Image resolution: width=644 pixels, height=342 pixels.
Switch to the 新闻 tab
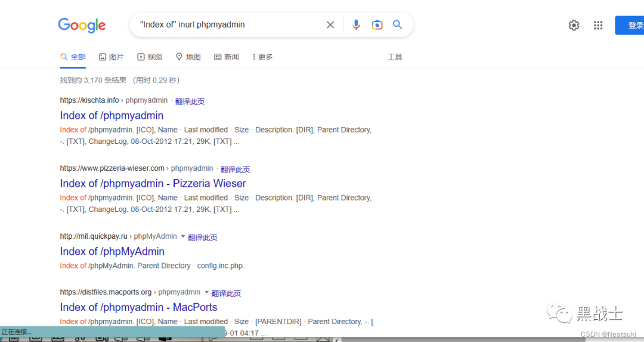227,57
